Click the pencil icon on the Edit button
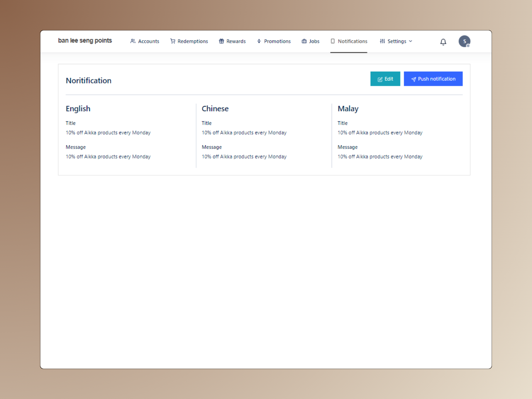 [380, 79]
